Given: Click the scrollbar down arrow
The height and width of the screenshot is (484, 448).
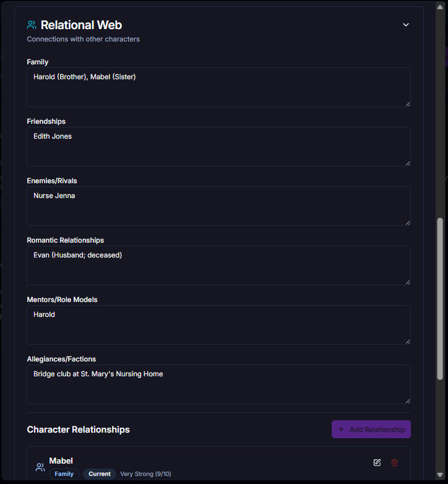Looking at the screenshot, I should (440, 480).
